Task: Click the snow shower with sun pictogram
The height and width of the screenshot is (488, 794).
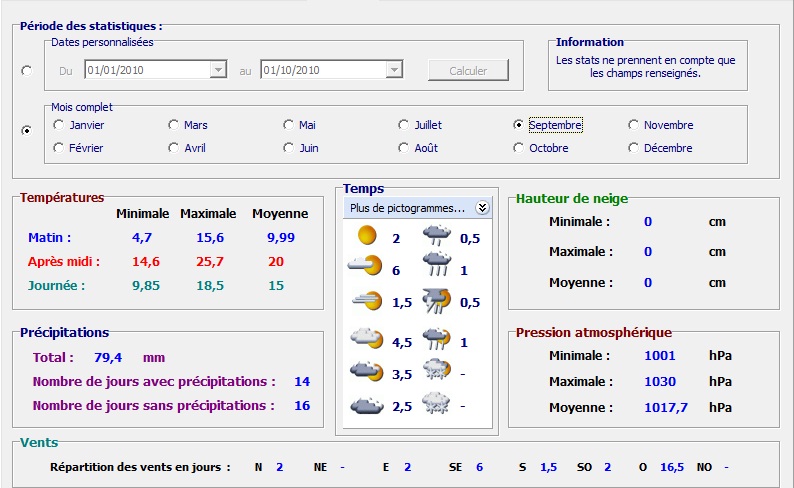Action: [436, 369]
